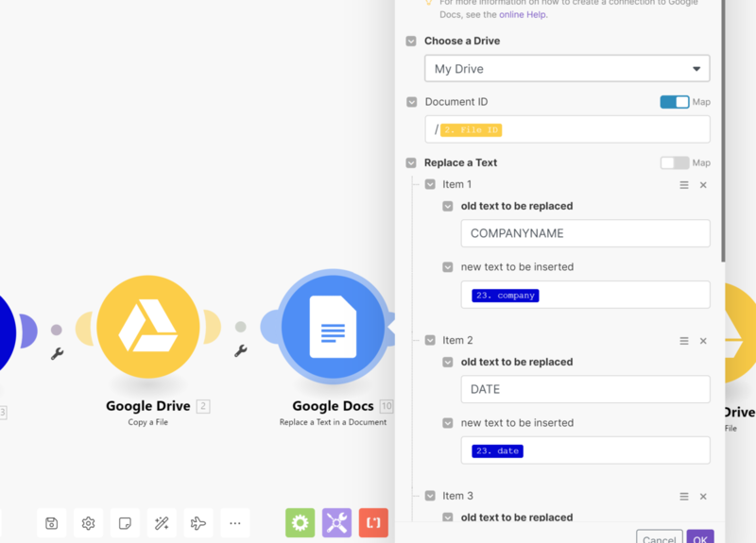This screenshot has width=756, height=543.
Task: Select the 23. date mapped tag
Action: (x=497, y=451)
